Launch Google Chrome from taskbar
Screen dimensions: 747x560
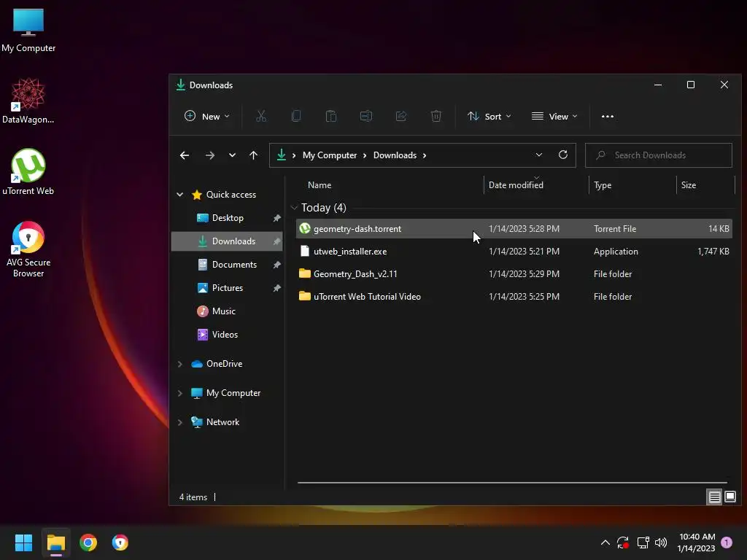[88, 542]
